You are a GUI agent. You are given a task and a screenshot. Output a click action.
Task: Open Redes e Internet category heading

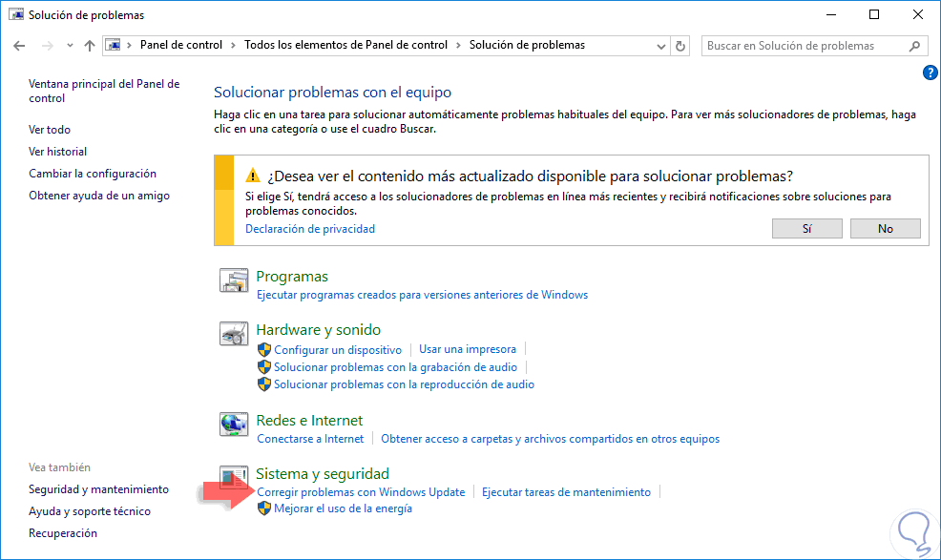309,420
